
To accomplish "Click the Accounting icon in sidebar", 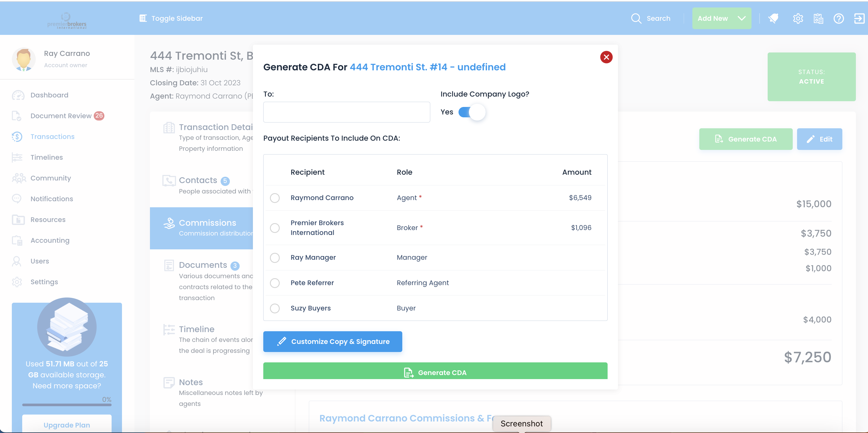I will click(17, 240).
